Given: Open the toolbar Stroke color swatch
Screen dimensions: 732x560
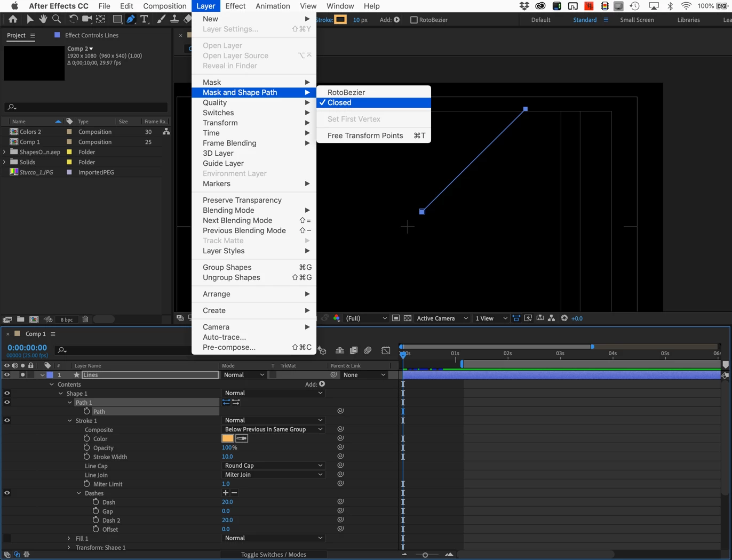Looking at the screenshot, I should [340, 20].
